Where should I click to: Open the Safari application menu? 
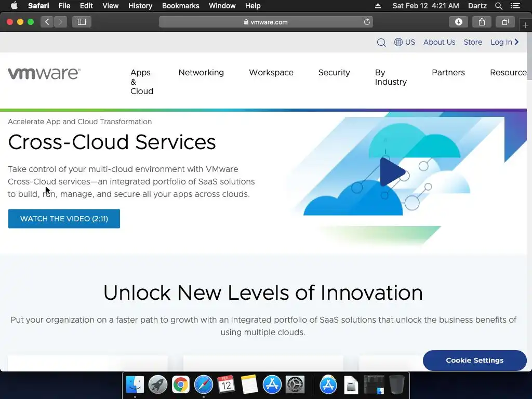38,6
